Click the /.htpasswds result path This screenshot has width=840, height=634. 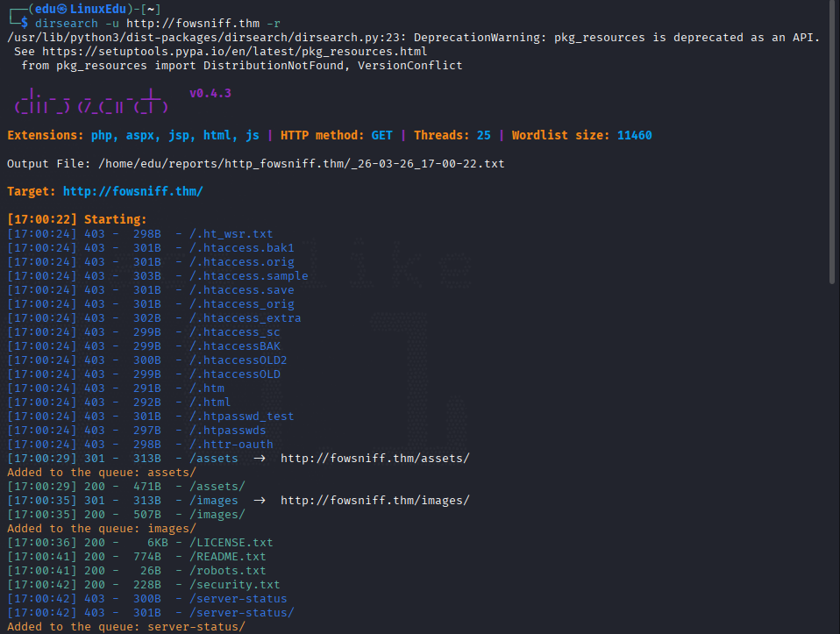(x=228, y=430)
